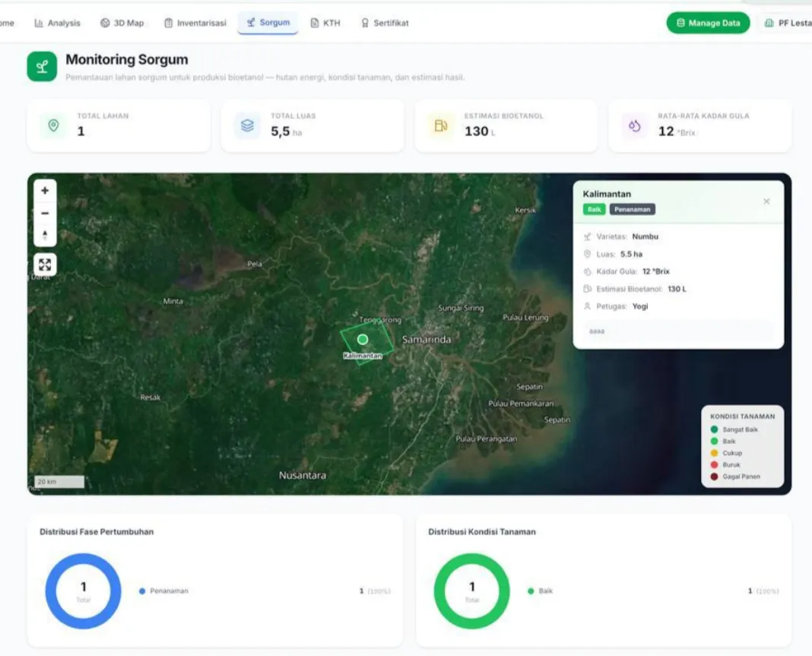812x656 pixels.
Task: Click the Luas pin icon in popup
Action: pos(587,254)
